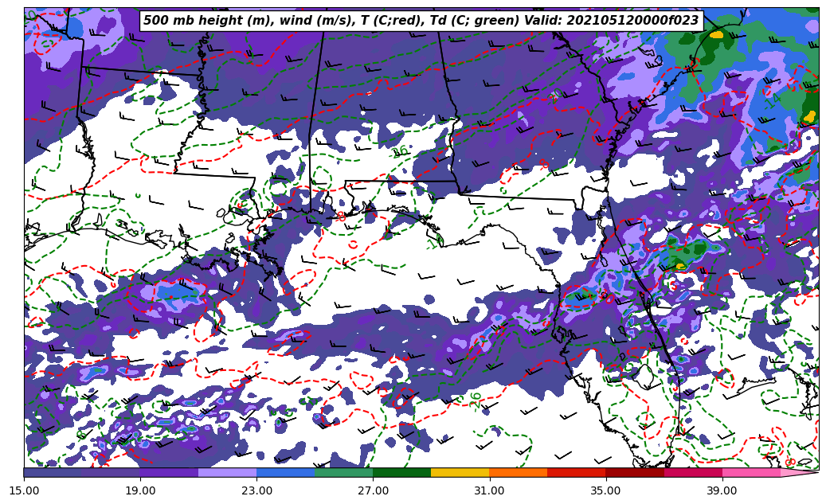Click the light lavender colorbar segment
Screen dimensions: 826x504
(x=227, y=472)
